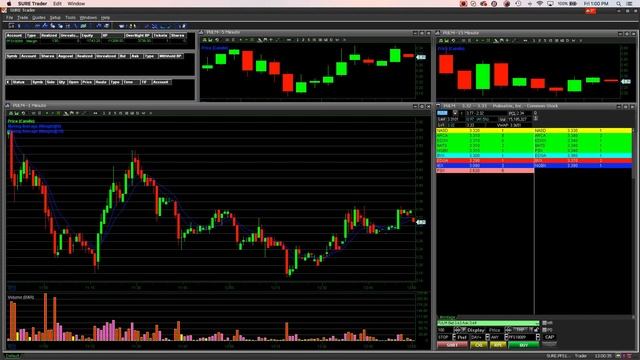
Task: Click the first Moving Average (Weighted) legend entry
Action: pyautogui.click(x=35, y=127)
